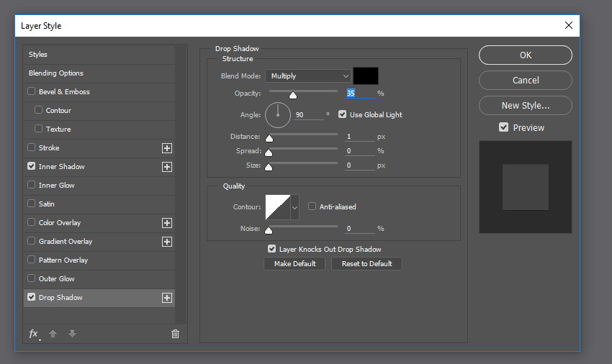Click the Angle value field

[309, 114]
